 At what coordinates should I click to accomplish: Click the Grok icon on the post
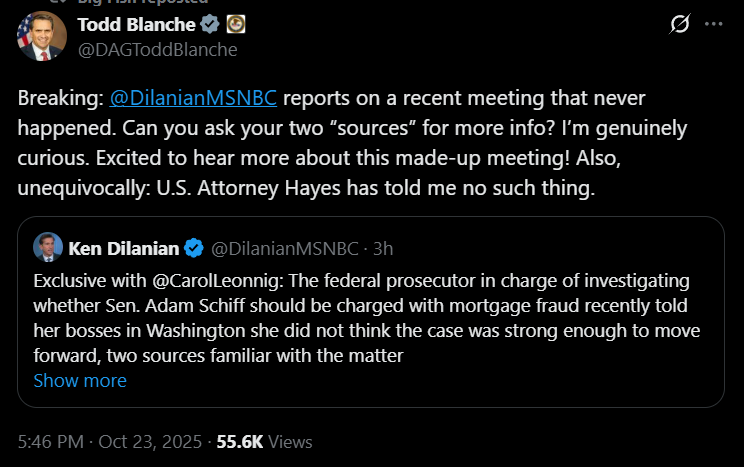click(x=680, y=24)
